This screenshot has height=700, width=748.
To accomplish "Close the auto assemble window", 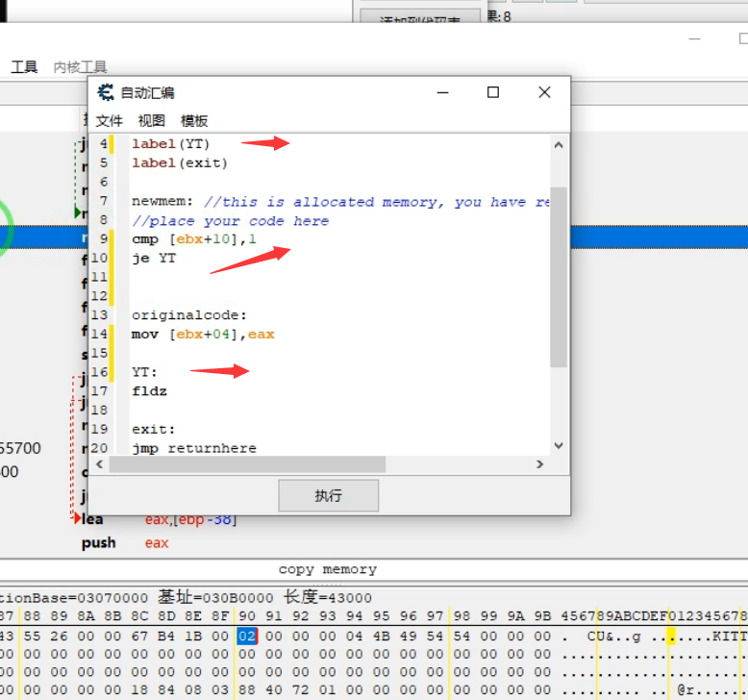I will tap(544, 92).
